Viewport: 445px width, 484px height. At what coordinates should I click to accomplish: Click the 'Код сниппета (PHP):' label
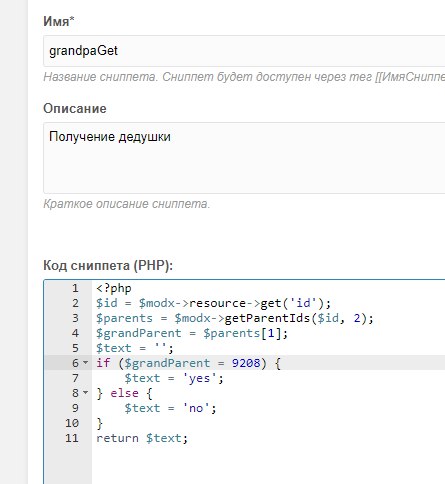tap(108, 266)
